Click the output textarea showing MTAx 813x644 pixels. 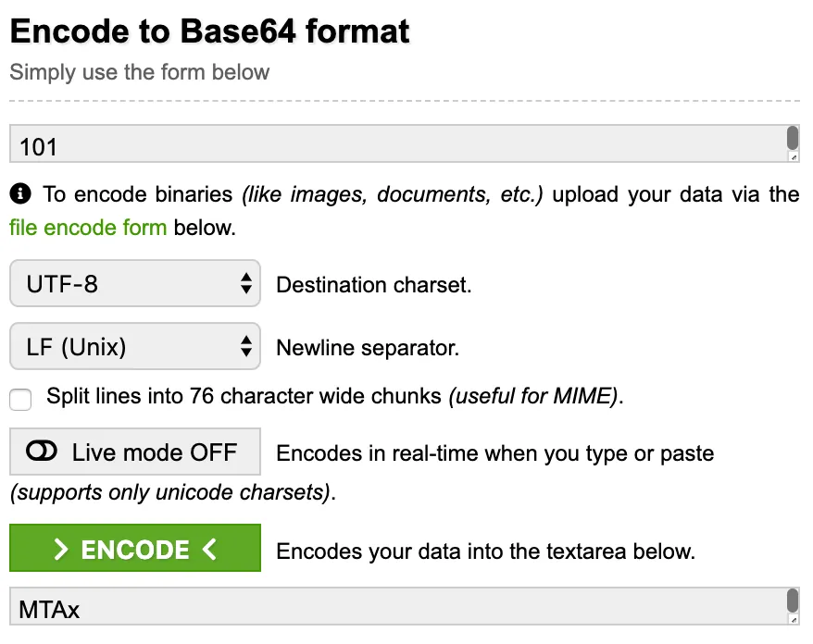tap(389, 609)
